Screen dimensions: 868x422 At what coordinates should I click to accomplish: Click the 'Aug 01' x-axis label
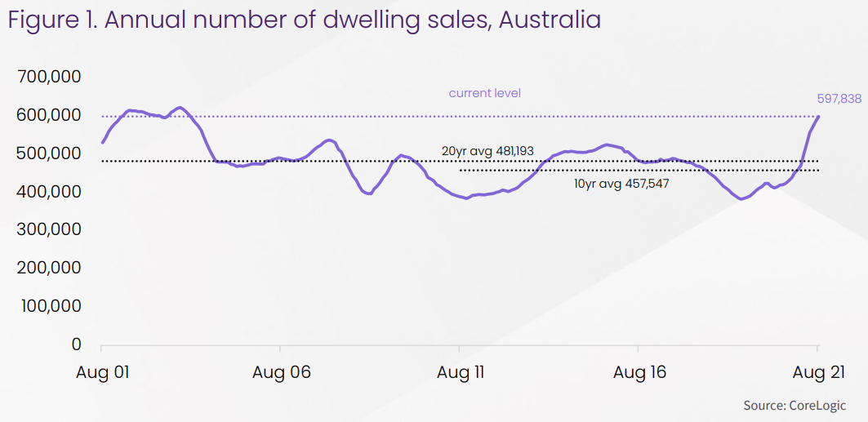103,372
